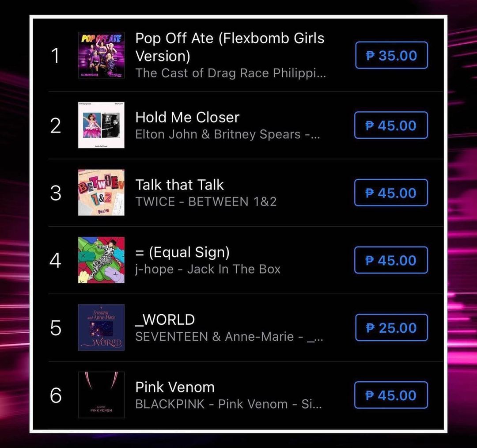Select the TWICE - BETWEEN 1&2 subtitle
The height and width of the screenshot is (448, 477).
(206, 202)
